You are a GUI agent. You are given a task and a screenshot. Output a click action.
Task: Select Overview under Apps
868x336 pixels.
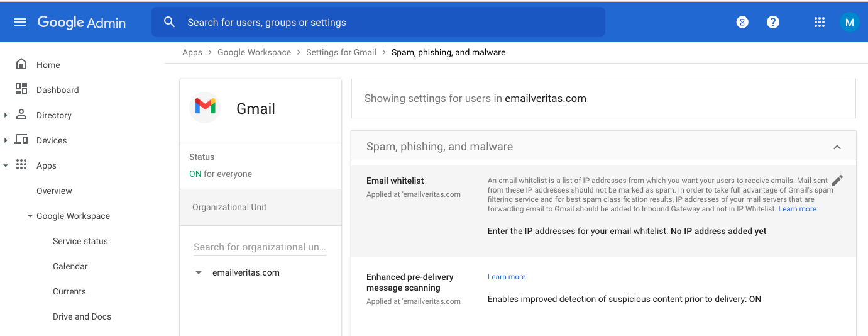[x=54, y=191]
